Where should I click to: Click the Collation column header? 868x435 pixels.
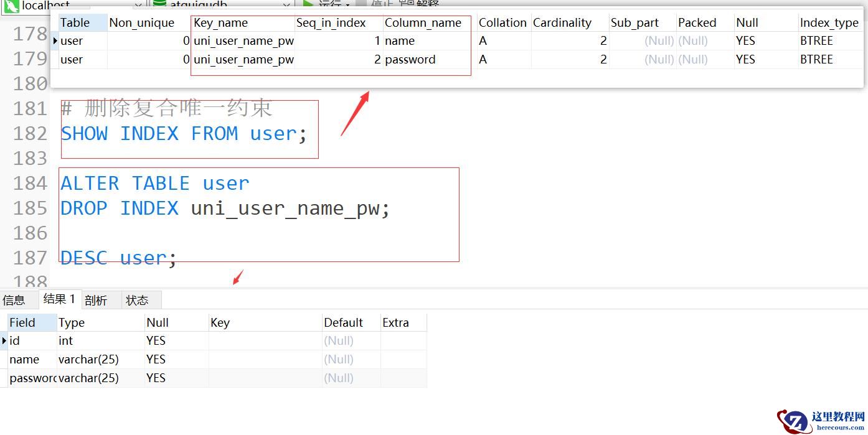point(504,22)
